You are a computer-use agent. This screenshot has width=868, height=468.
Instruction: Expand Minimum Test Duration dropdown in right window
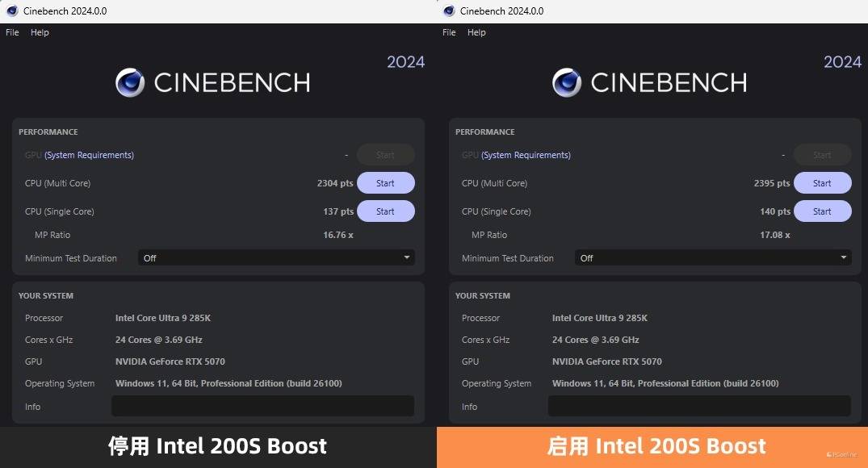coord(713,257)
